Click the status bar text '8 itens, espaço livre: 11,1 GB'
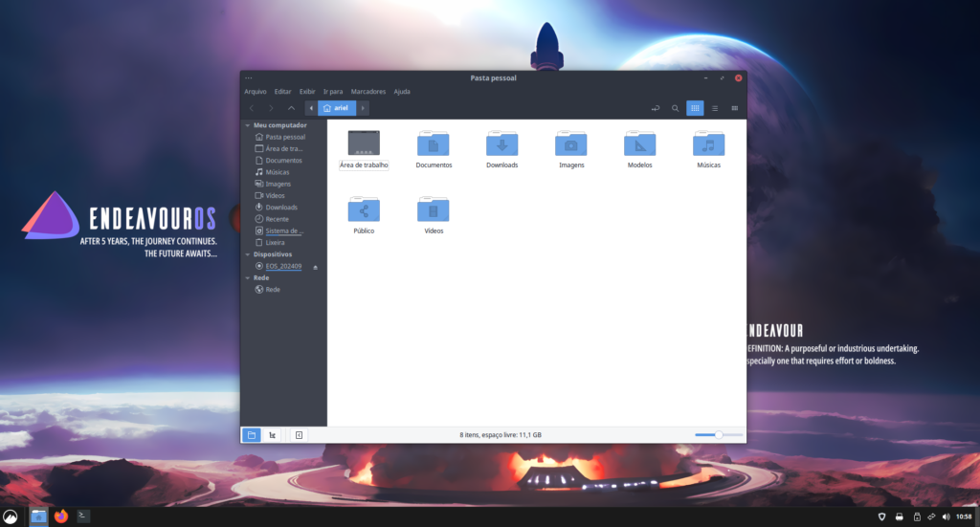Image resolution: width=980 pixels, height=527 pixels. [501, 435]
